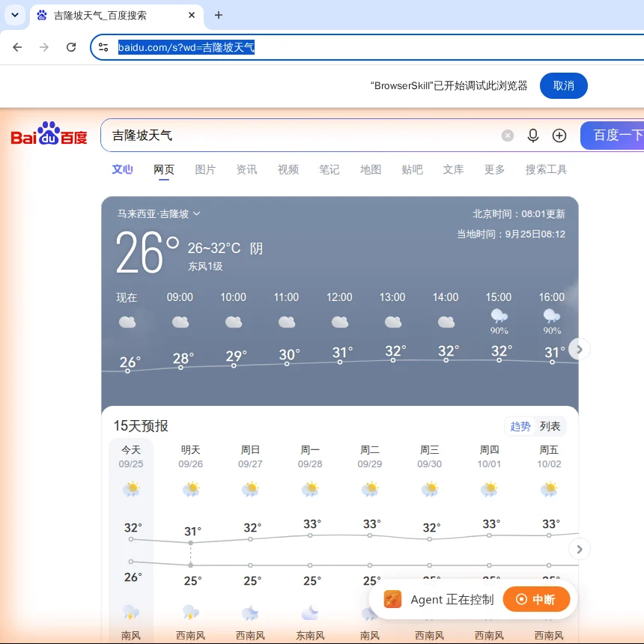The width and height of the screenshot is (644, 644).
Task: Show more days with 15-day forecast arrow
Action: pos(579,549)
